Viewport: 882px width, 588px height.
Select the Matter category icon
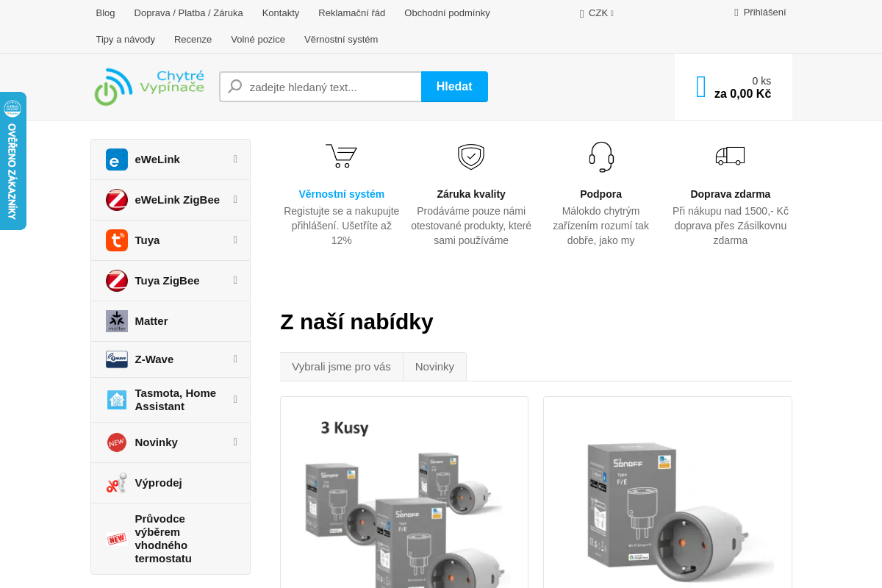[116, 321]
